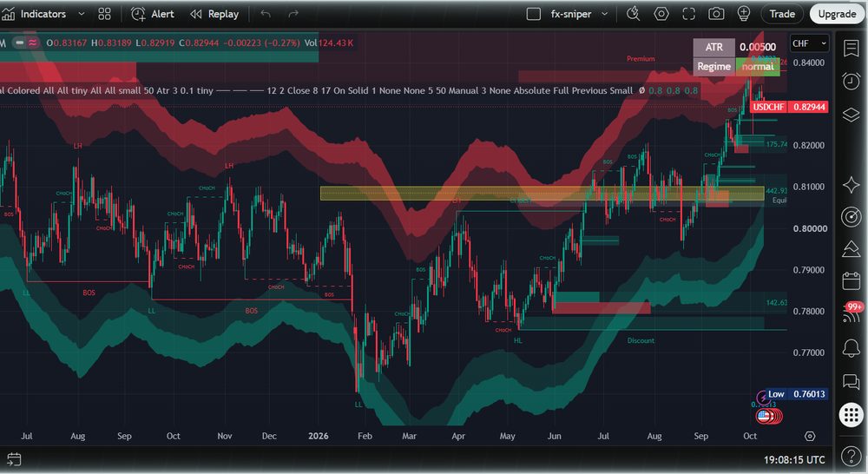
Task: Open notifications bell icon
Action: point(851,348)
